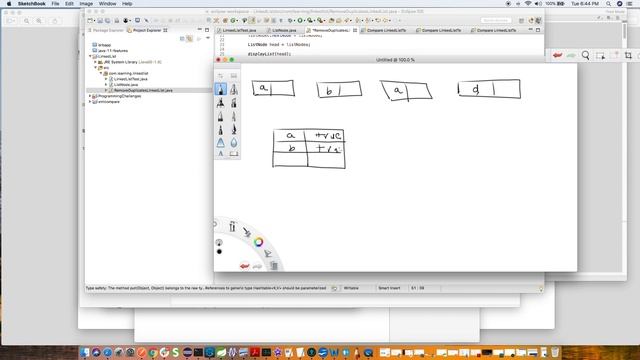Open the Wi-Fi status menu
This screenshot has width=640, height=360.
pyautogui.click(x=528, y=4)
